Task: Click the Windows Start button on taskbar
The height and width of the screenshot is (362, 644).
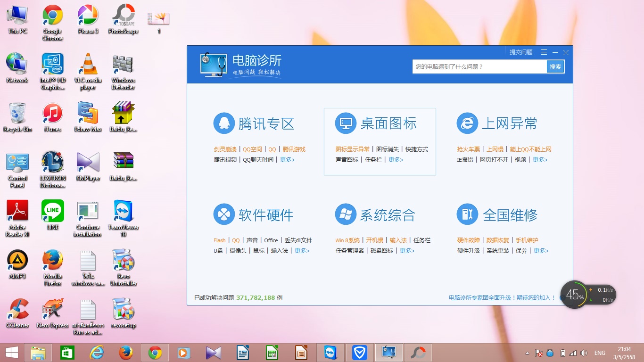Action: [12, 353]
